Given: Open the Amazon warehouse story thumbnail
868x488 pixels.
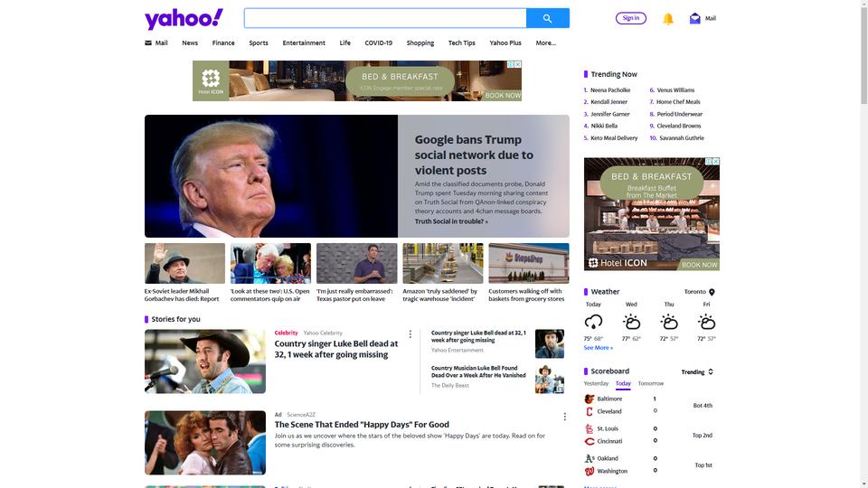Looking at the screenshot, I should 443,263.
